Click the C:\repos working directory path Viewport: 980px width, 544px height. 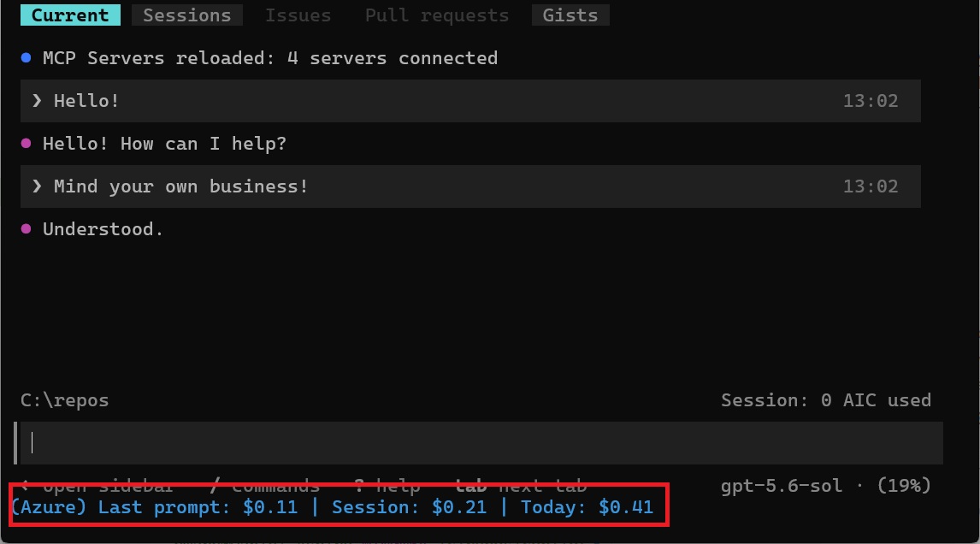(64, 400)
